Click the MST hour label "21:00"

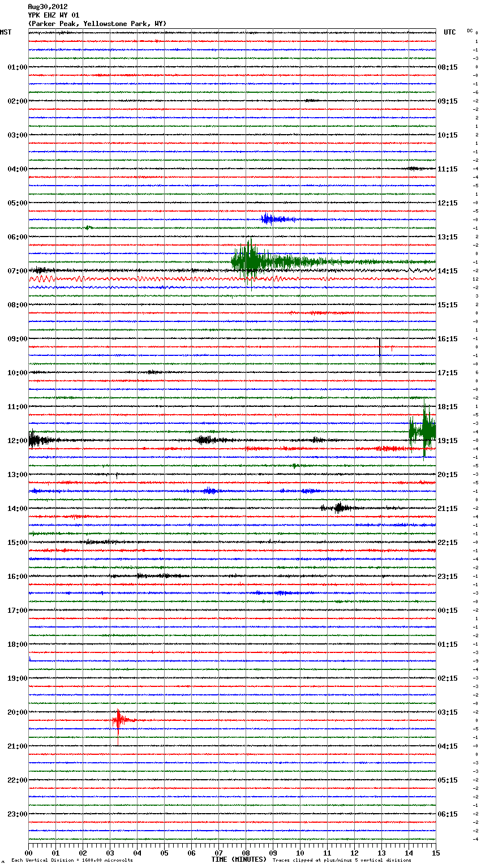point(18,746)
